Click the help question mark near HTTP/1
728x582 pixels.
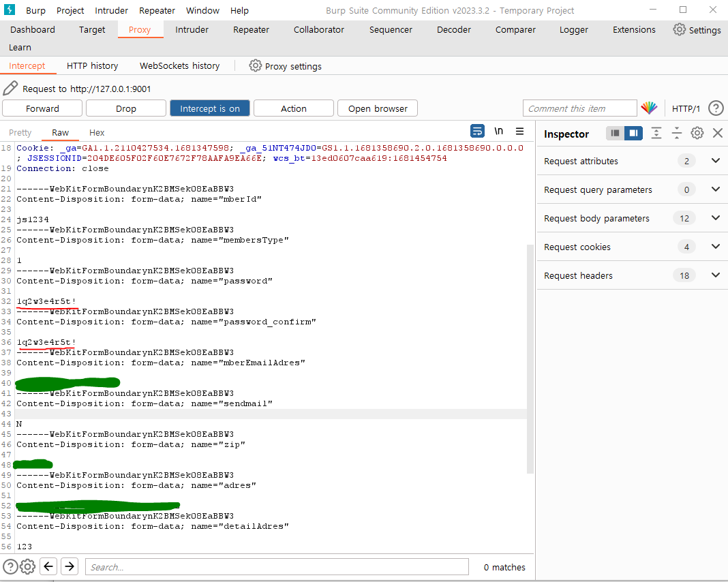pyautogui.click(x=716, y=108)
